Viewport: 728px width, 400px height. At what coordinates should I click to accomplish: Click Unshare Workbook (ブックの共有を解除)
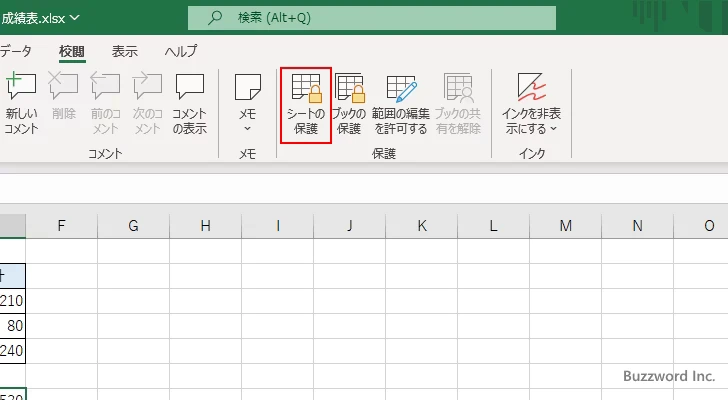click(458, 103)
